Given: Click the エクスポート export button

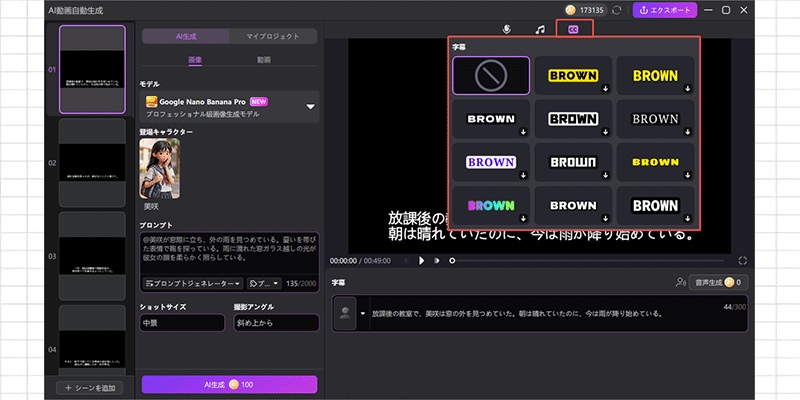Looking at the screenshot, I should tap(665, 10).
